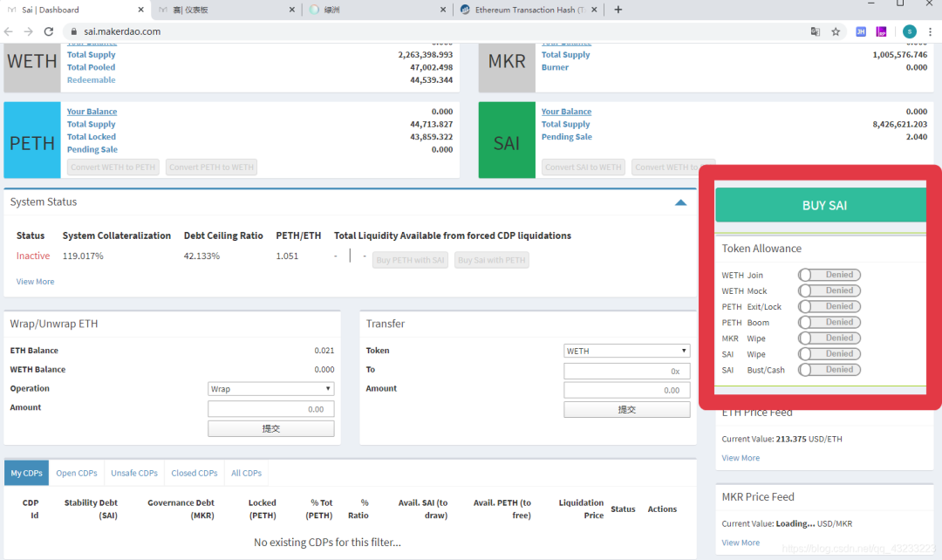Click the address bar URL sai.makerdao.com
Screen dimensions: 942x560
click(x=122, y=31)
